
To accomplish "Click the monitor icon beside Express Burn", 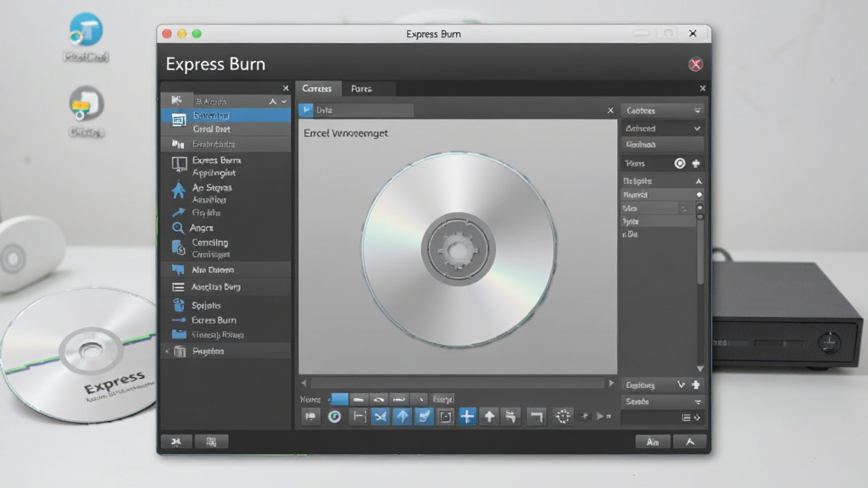I will (x=179, y=164).
